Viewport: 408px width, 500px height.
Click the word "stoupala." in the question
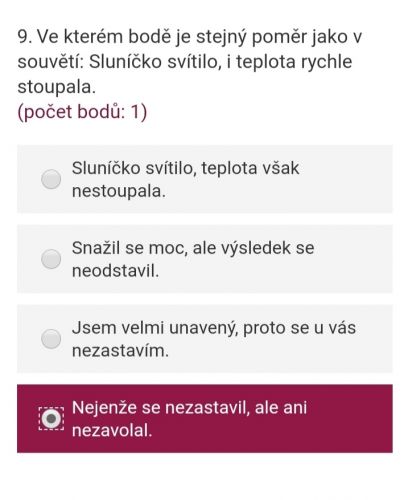click(x=57, y=87)
